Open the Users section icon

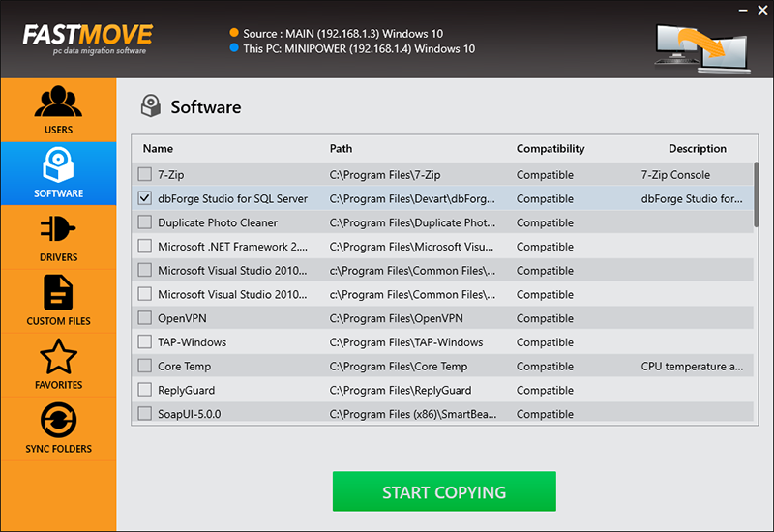point(58,102)
